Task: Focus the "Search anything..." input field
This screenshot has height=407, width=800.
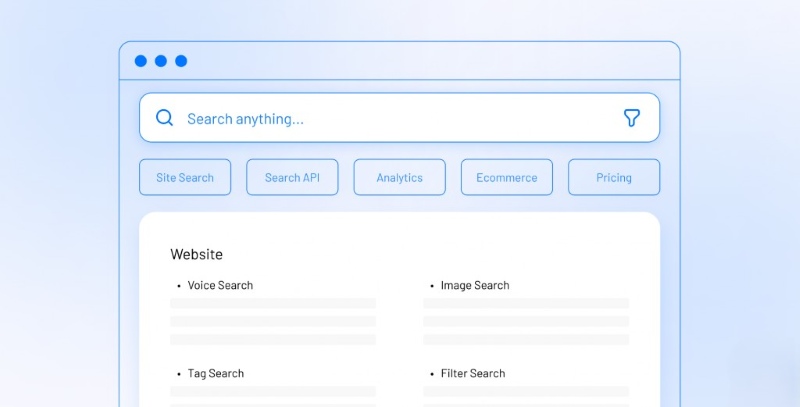Action: 399,118
